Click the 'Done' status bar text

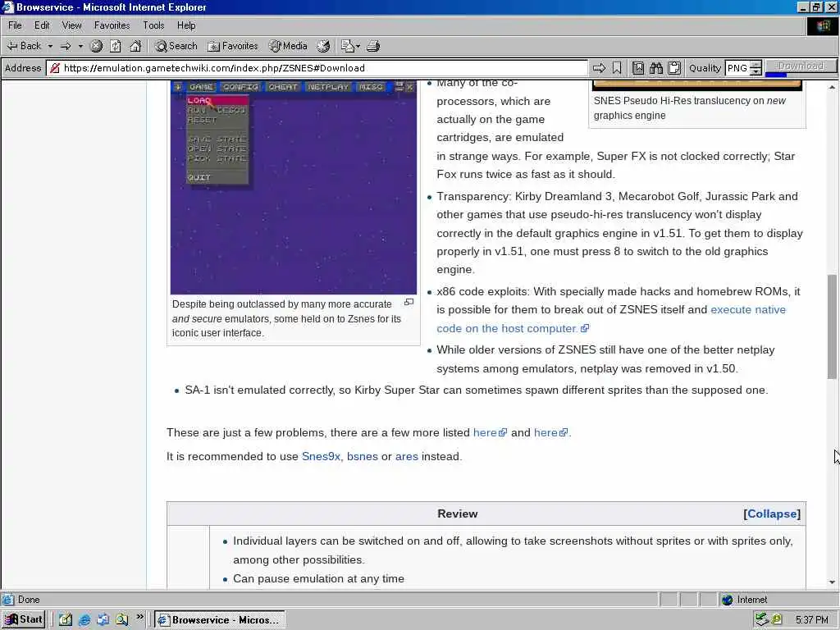point(29,600)
